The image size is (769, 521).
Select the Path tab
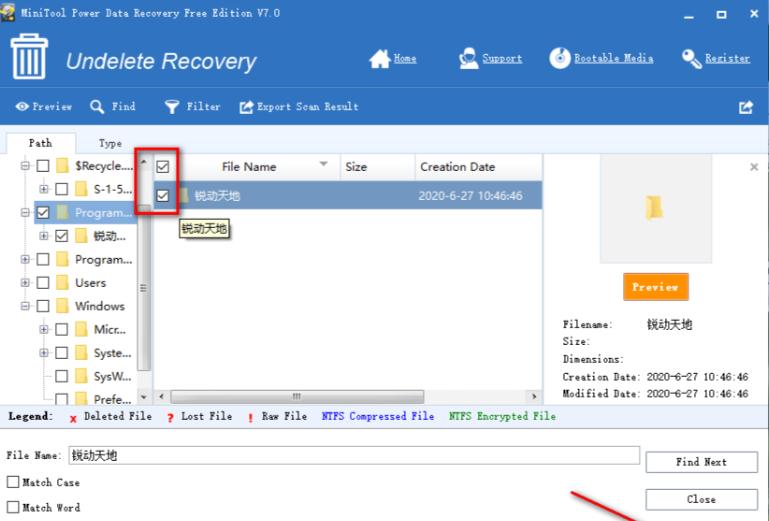[x=40, y=143]
